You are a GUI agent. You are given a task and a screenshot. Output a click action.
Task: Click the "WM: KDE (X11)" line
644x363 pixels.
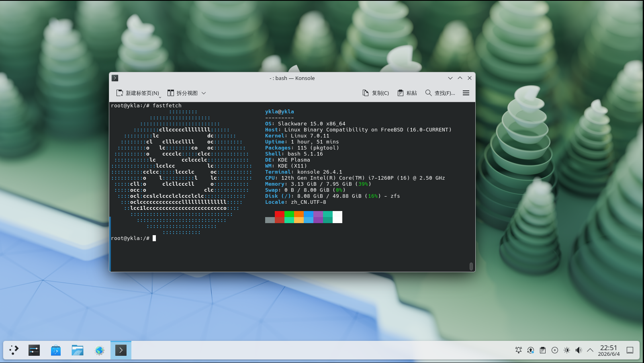286,166
